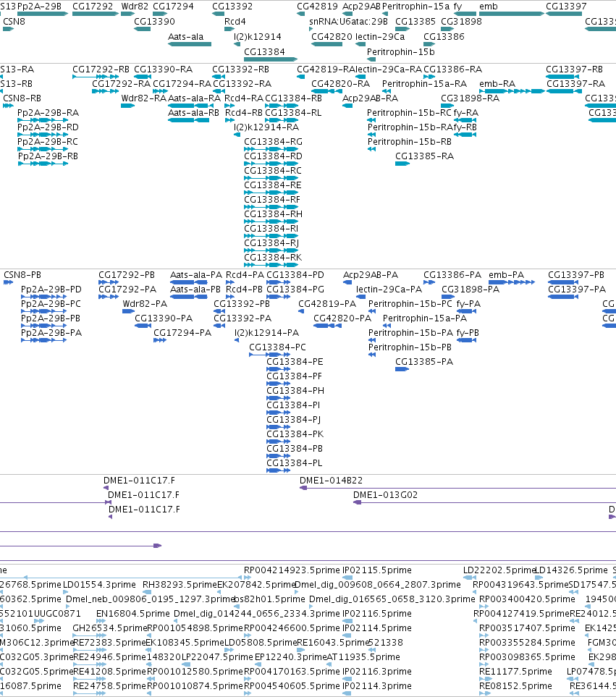
Task: Select gene CG17294 in the gene track
Action: click(173, 7)
